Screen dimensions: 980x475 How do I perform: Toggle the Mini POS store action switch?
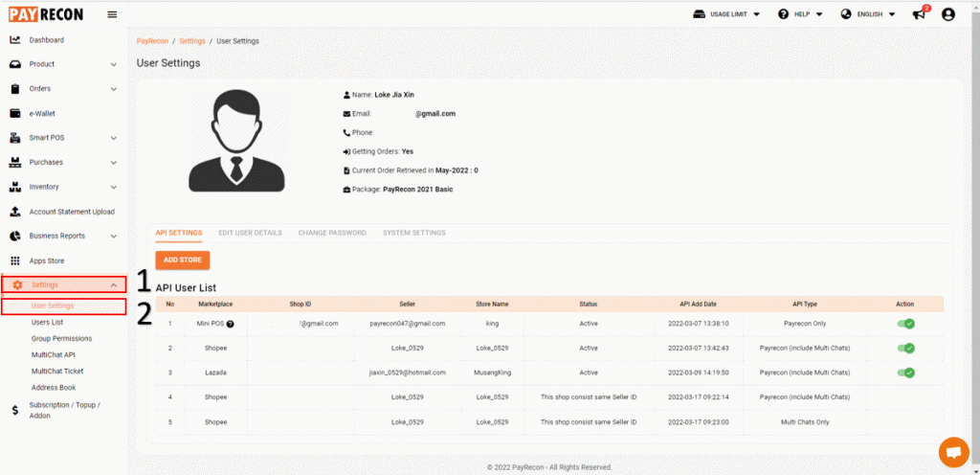pyautogui.click(x=905, y=324)
